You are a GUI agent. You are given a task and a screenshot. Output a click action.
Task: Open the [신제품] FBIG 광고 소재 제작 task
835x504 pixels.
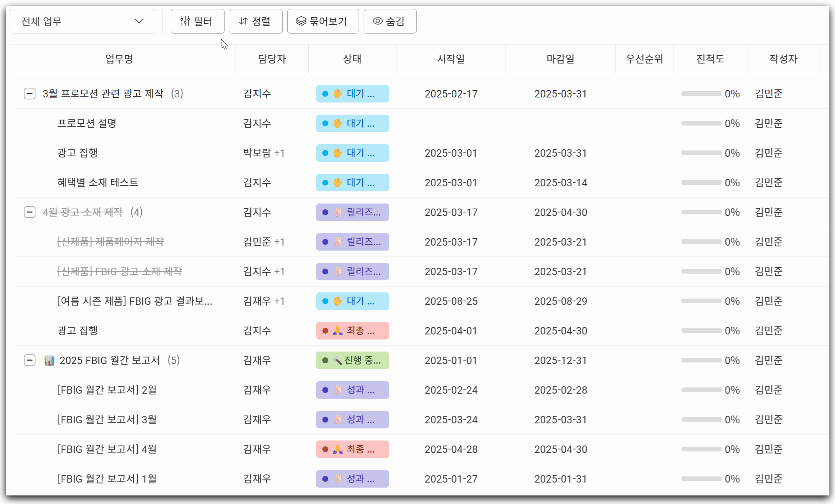tap(119, 271)
